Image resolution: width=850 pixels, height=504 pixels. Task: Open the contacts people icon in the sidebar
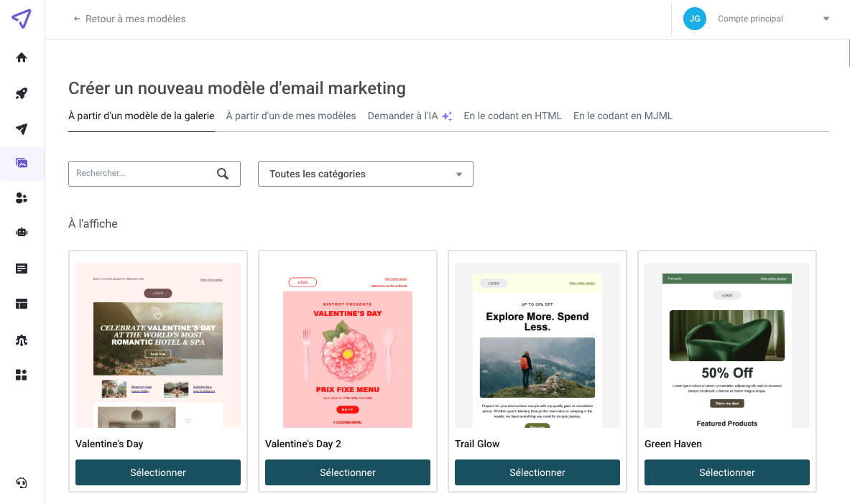click(x=22, y=198)
